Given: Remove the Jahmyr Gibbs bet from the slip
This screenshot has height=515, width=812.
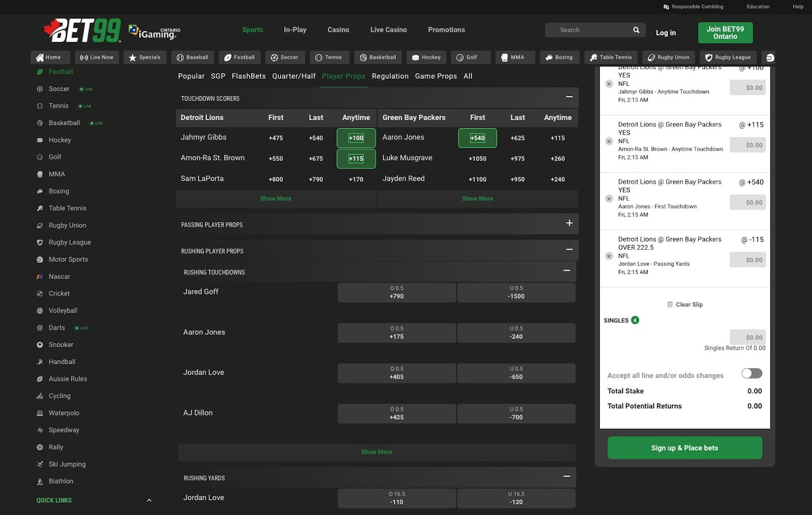Looking at the screenshot, I should pos(609,84).
